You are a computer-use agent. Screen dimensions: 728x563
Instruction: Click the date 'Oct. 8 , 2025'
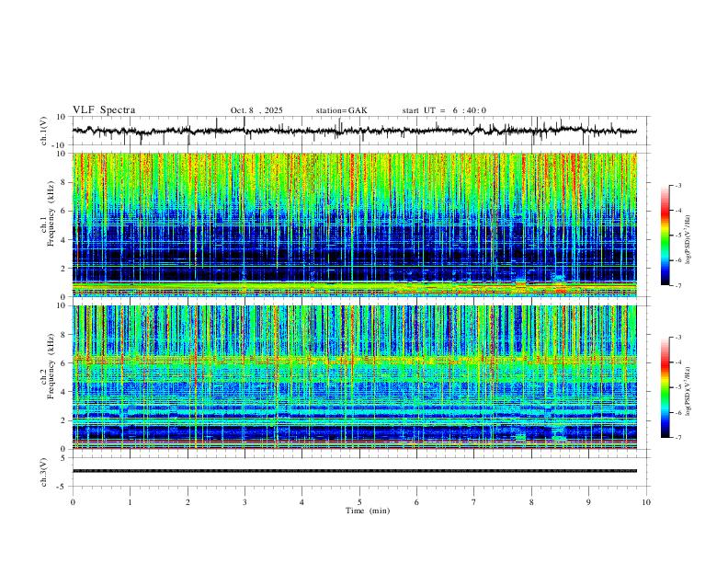[x=256, y=110]
